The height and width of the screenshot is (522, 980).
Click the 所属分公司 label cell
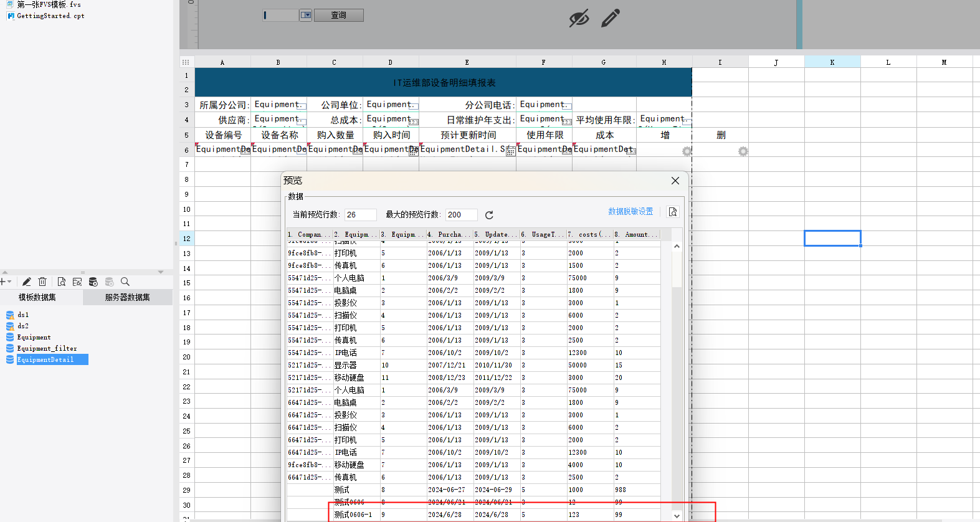tap(223, 105)
